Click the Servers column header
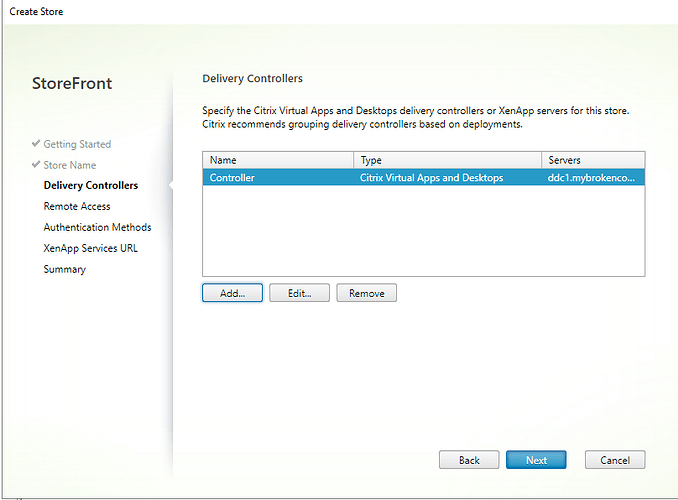 593,160
